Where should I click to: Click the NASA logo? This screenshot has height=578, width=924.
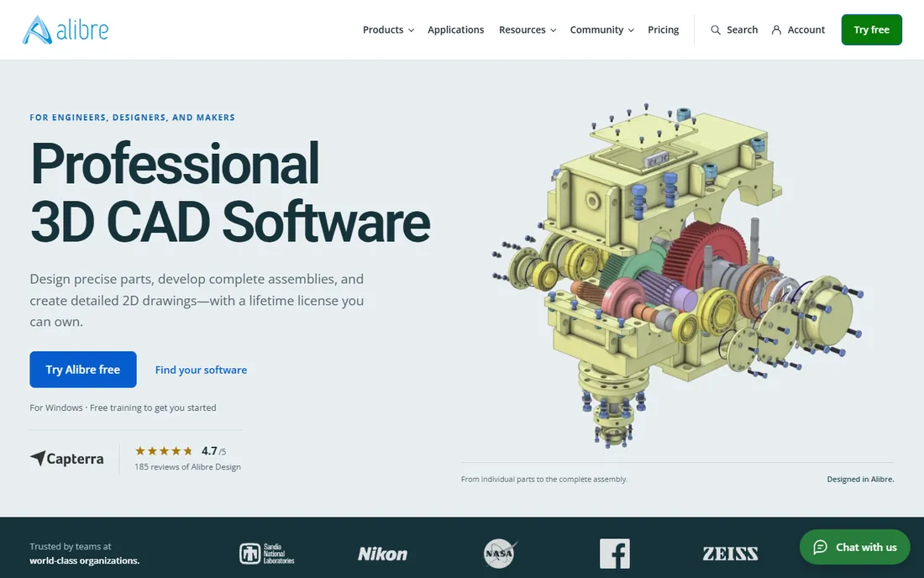coord(499,554)
